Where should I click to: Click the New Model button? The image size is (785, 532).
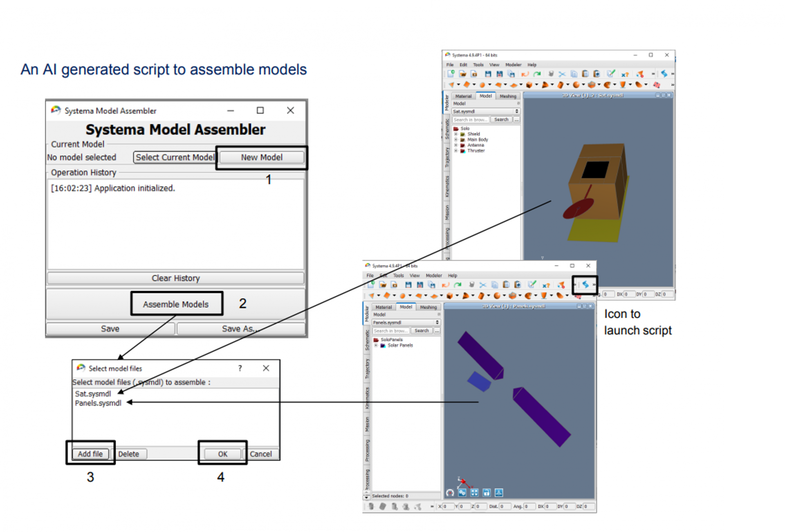click(262, 158)
